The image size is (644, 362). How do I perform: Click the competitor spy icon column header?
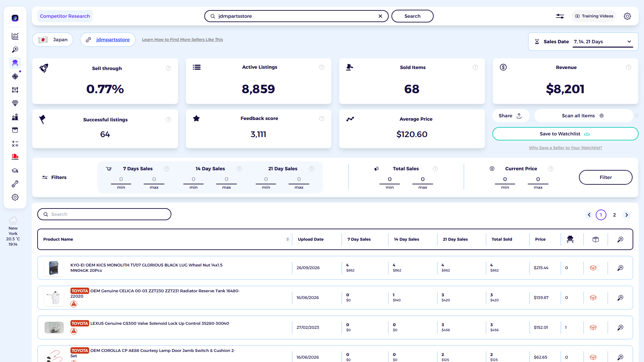point(570,239)
